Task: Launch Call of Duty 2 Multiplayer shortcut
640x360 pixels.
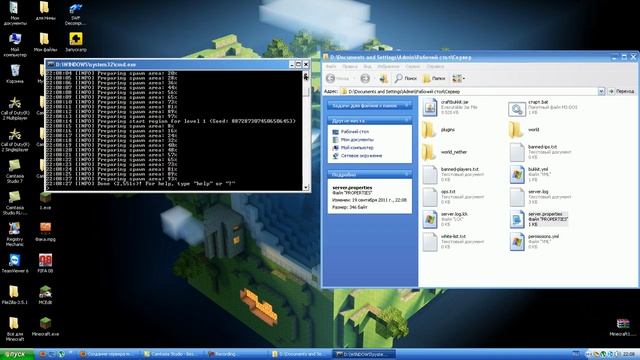Action: coord(15,108)
